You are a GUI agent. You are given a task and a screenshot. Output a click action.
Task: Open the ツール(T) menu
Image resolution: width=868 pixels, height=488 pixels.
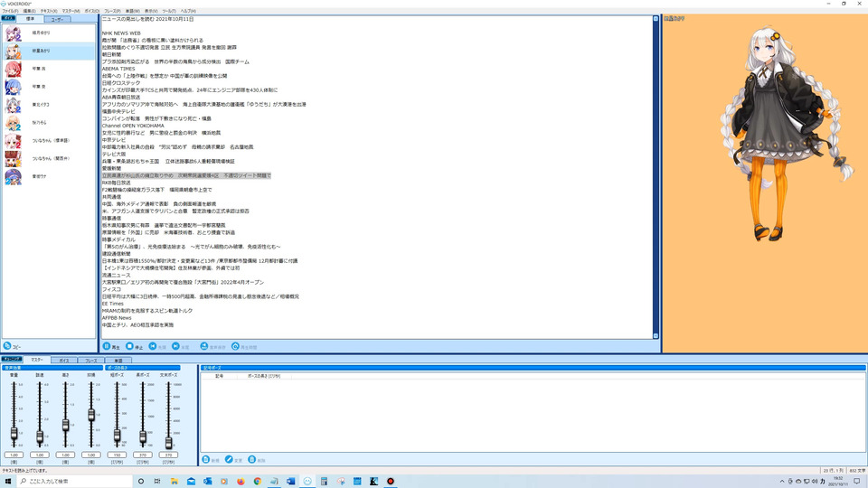click(x=169, y=11)
